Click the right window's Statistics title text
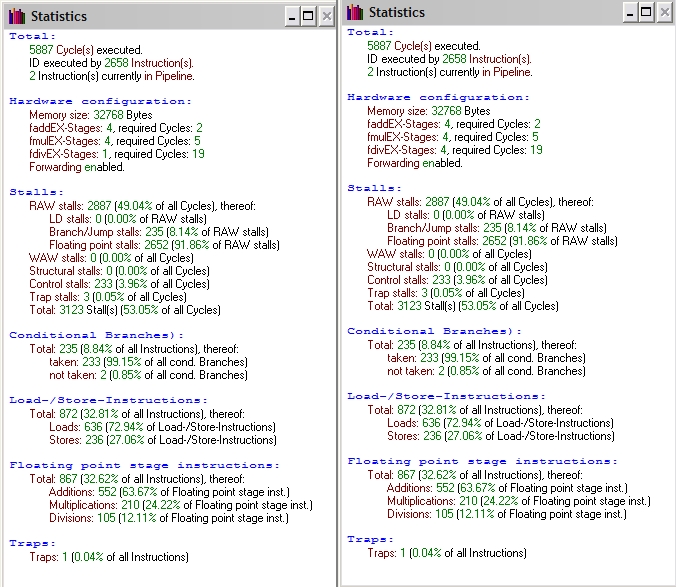 397,13
